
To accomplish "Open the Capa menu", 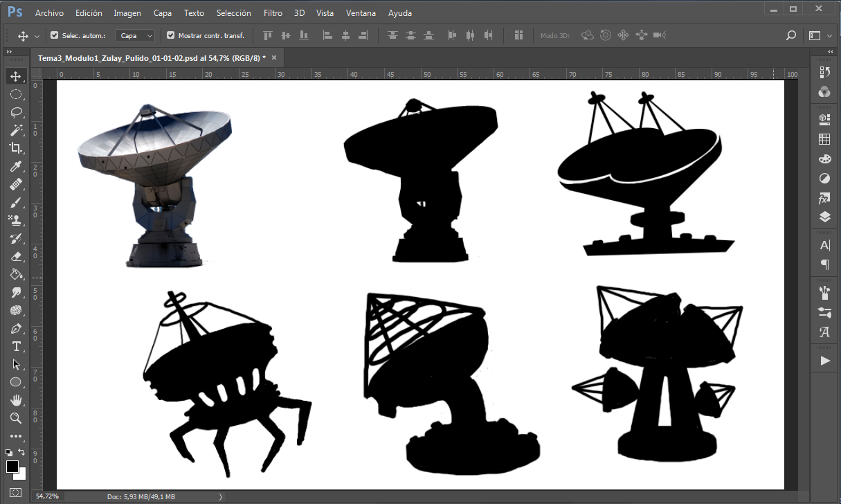I will pyautogui.click(x=163, y=12).
